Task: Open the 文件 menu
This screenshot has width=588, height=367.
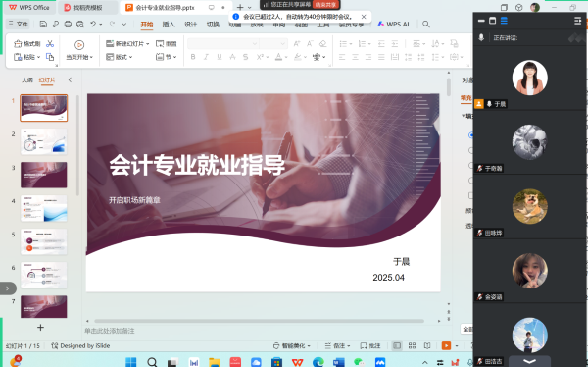Action: 18,24
